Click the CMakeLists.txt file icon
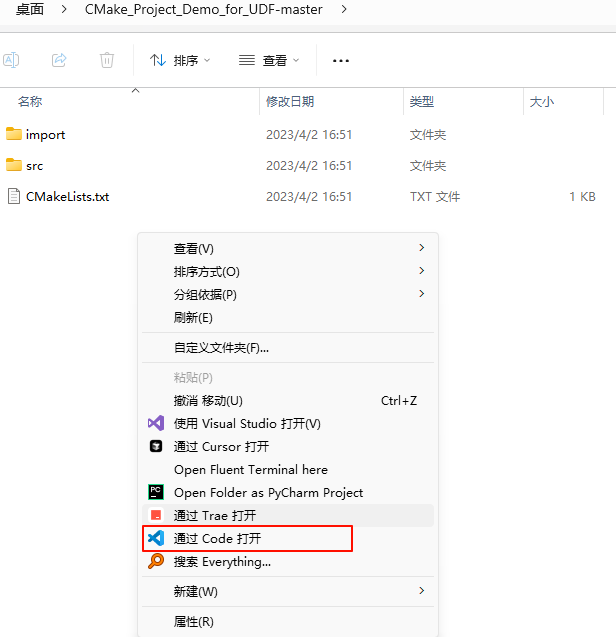The image size is (616, 637). pos(14,197)
